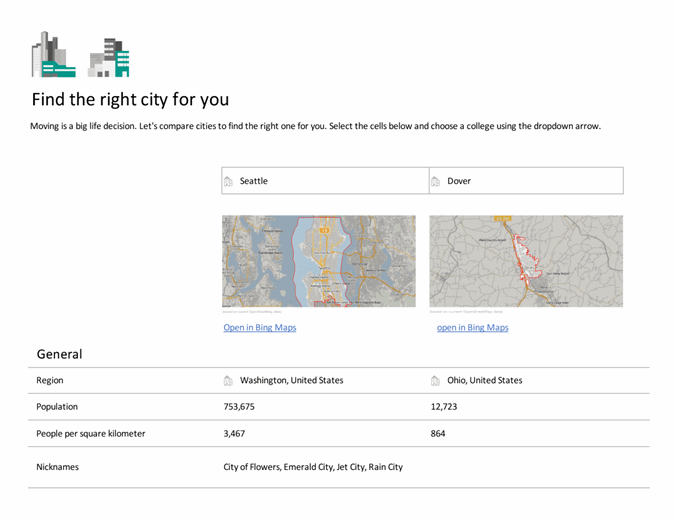Select the General section heading
675x520 pixels.
tap(59, 354)
